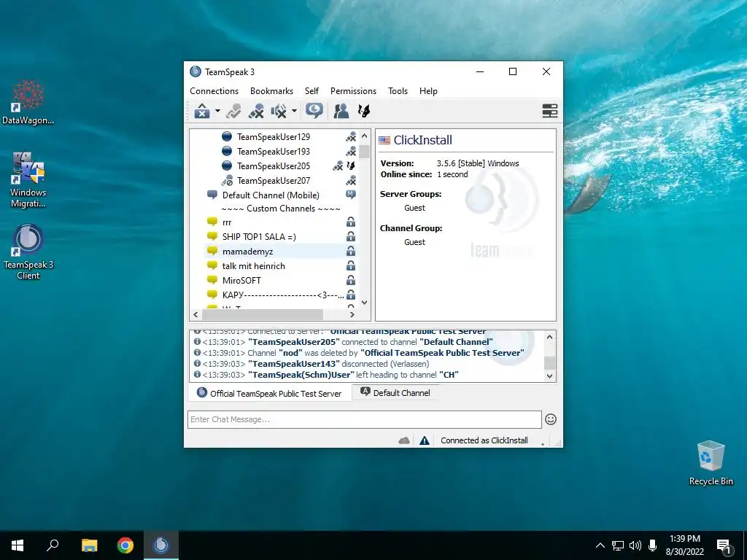Click the warning triangle in status bar
Screen dimensions: 747x560
coord(425,440)
